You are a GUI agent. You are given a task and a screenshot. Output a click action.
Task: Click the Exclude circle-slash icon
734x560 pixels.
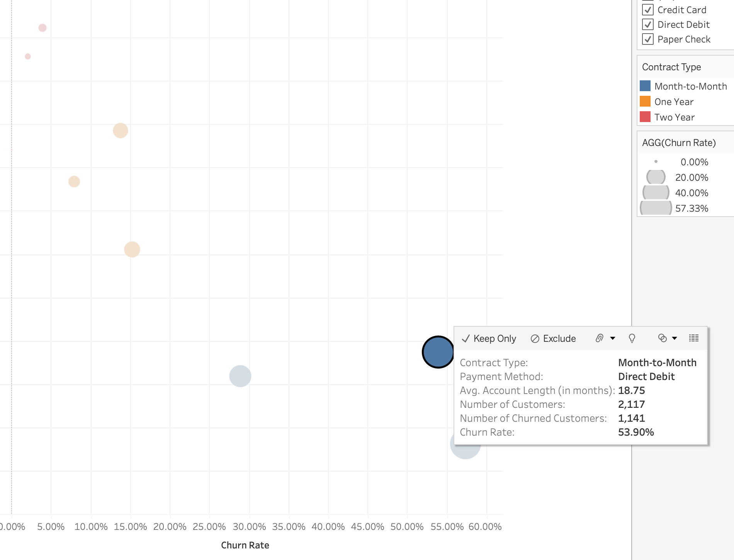[x=535, y=339]
